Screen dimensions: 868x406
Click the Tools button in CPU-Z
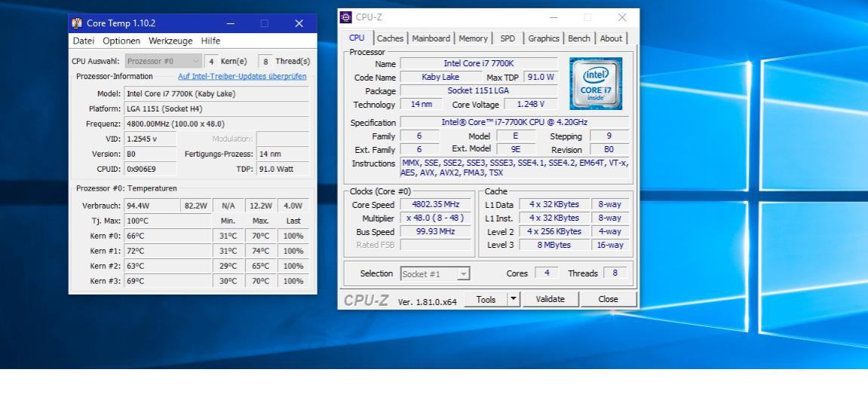point(486,299)
